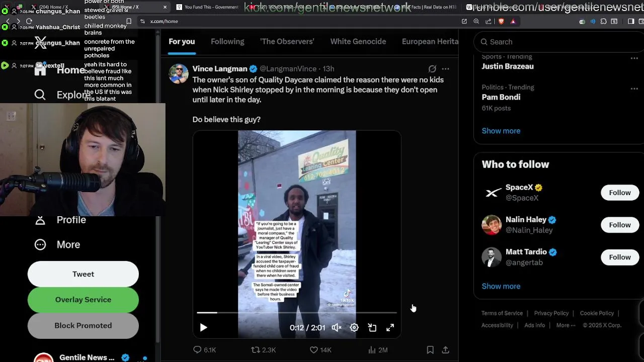This screenshot has width=644, height=362.
Task: Repost Vince Langman's tweet
Action: tap(263, 350)
